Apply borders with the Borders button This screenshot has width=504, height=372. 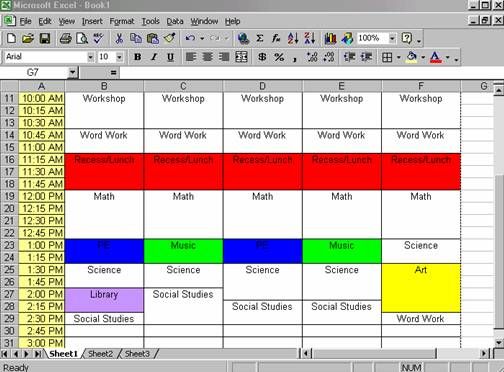point(387,57)
